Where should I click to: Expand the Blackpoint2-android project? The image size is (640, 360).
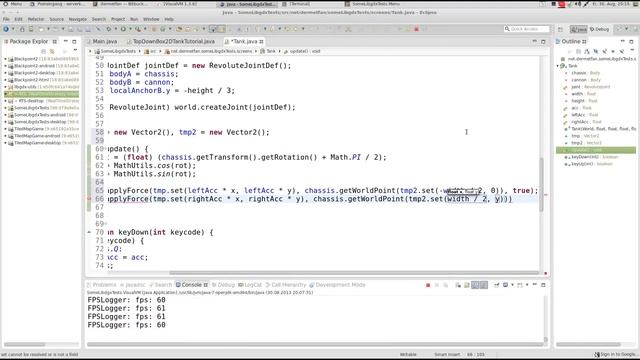click(5, 66)
